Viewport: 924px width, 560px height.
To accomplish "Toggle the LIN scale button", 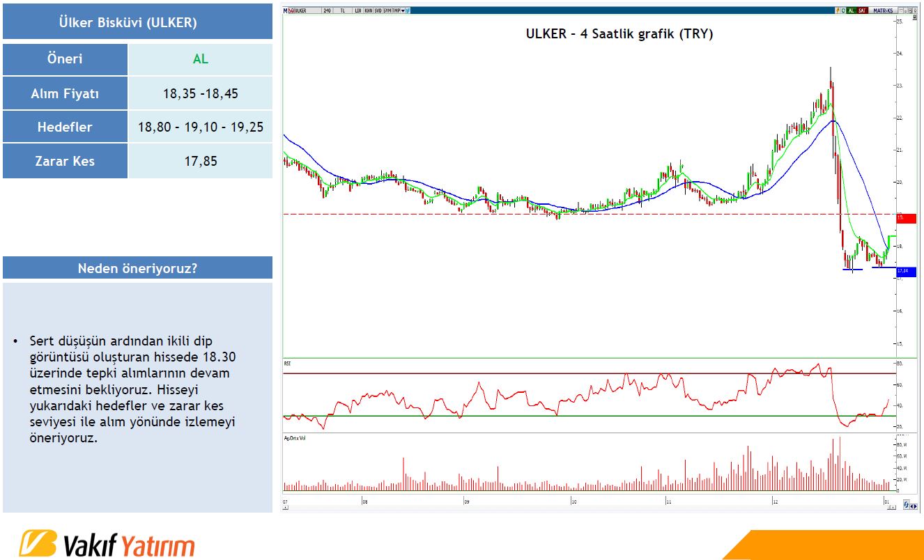I will pos(357,11).
